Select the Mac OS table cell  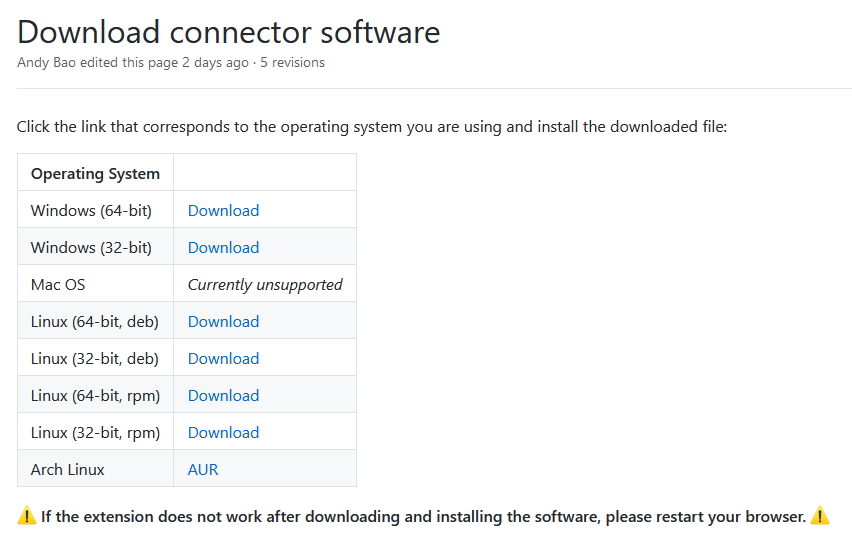click(96, 283)
